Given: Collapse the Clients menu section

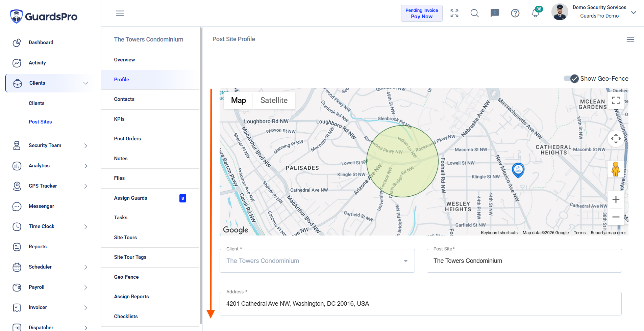Looking at the screenshot, I should 86,83.
